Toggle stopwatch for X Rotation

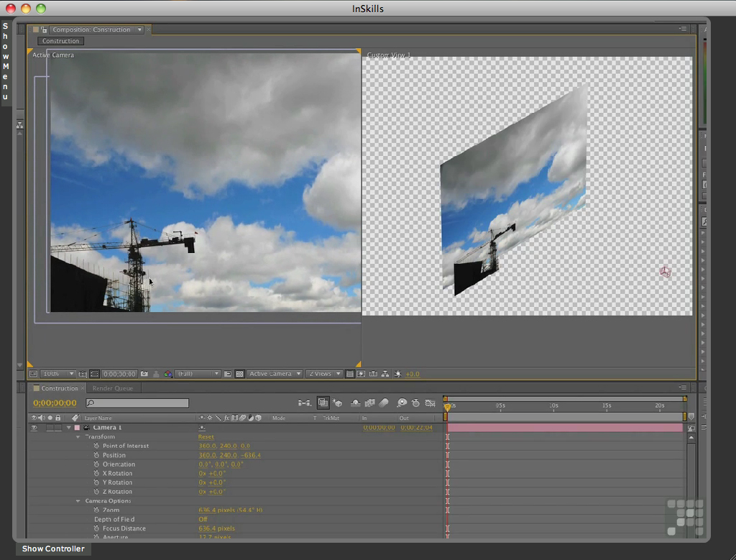[96, 473]
